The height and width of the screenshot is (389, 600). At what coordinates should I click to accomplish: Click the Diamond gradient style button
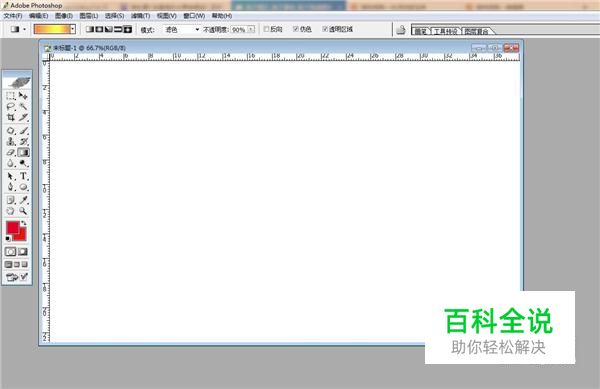[128, 29]
